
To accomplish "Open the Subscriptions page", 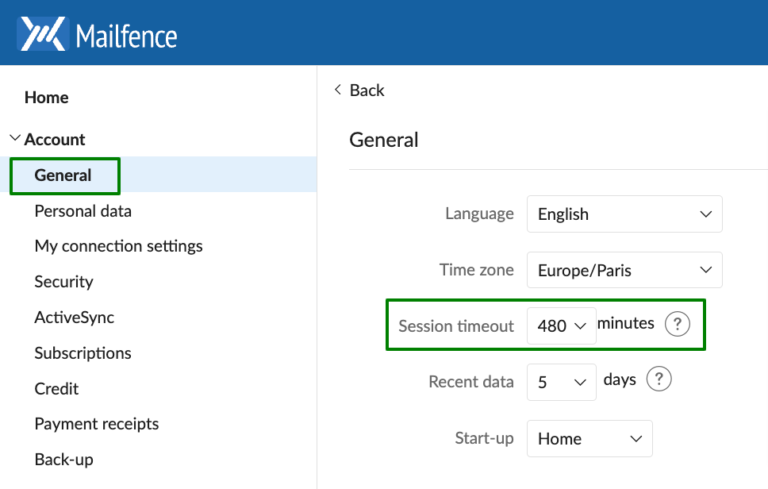I will click(83, 353).
